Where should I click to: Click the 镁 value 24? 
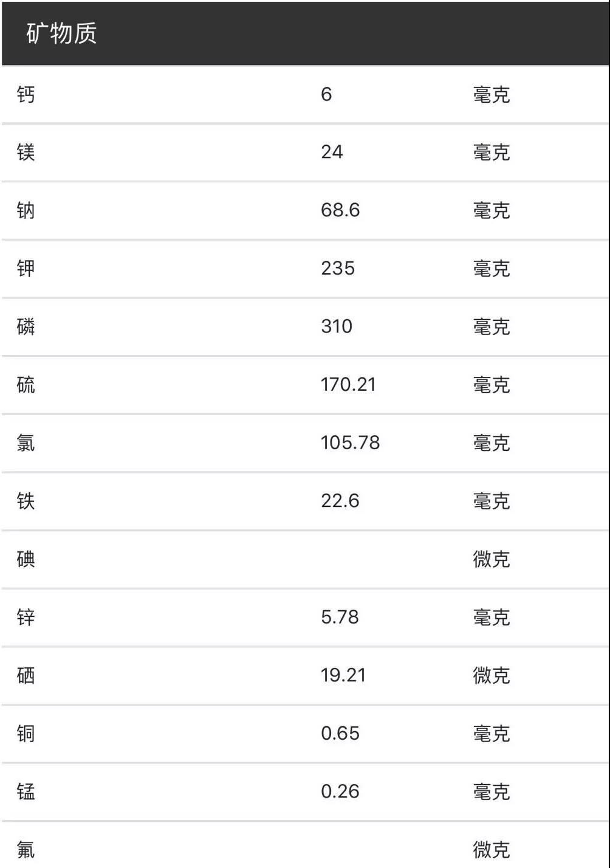(x=332, y=152)
